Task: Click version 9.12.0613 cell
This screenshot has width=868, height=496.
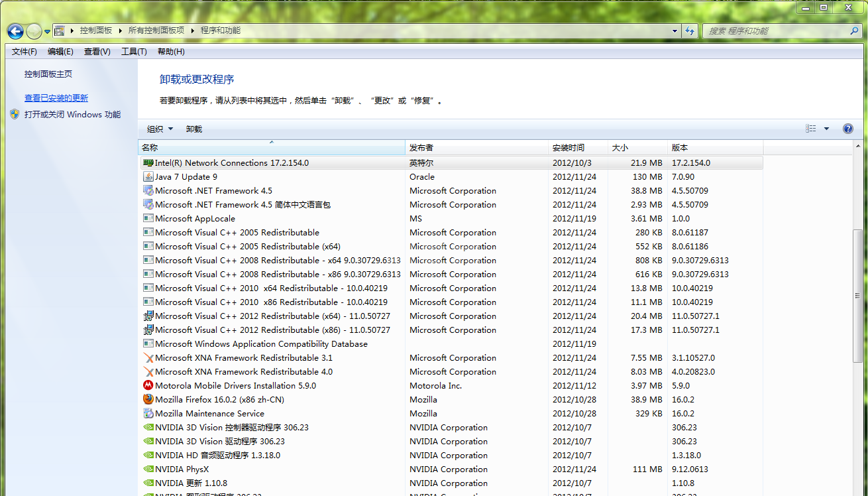Action: 690,469
